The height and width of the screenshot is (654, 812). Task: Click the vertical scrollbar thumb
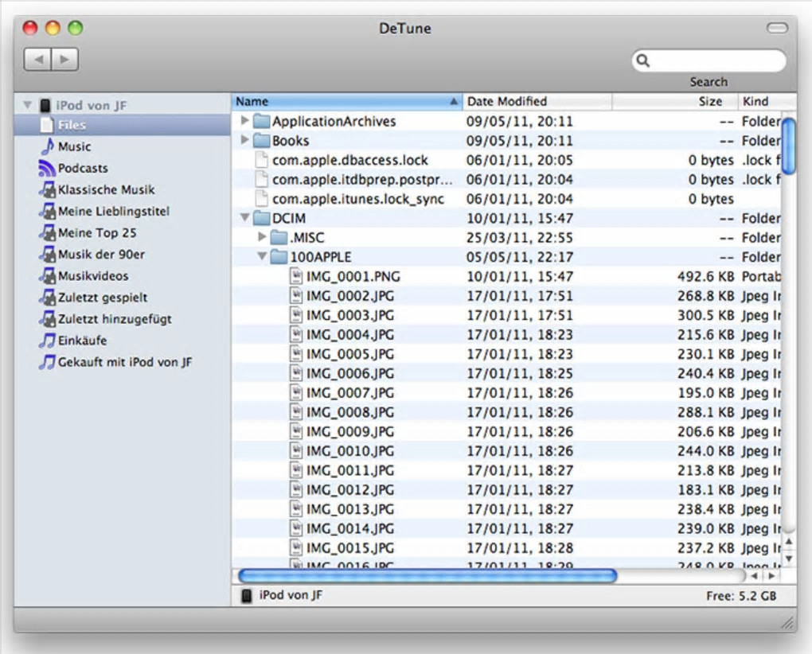[789, 146]
